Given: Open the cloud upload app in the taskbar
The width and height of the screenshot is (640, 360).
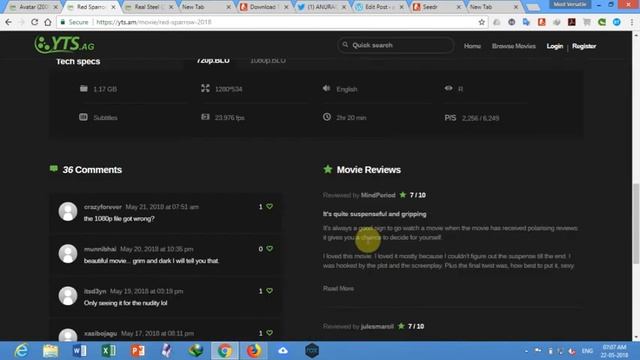Looking at the screenshot, I should pos(283,351).
